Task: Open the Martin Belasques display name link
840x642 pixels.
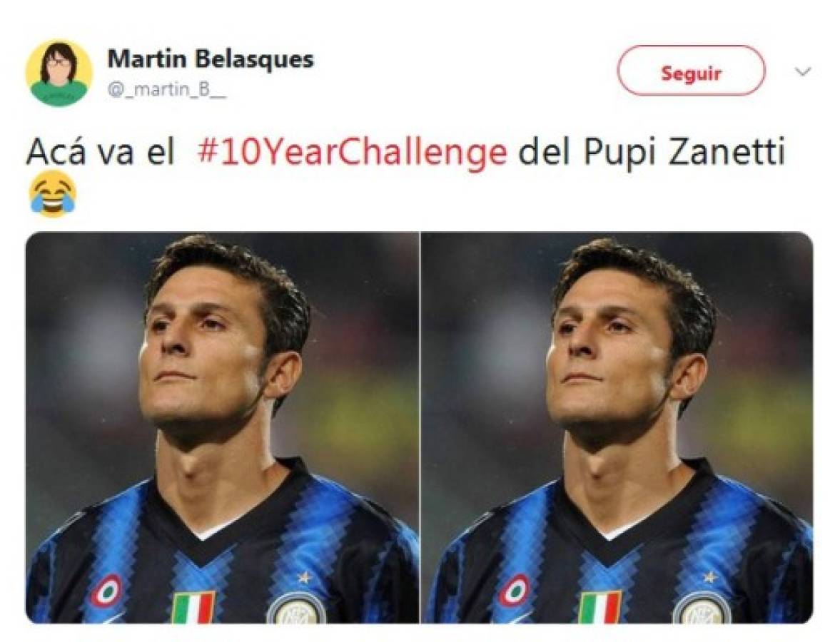Action: point(211,59)
